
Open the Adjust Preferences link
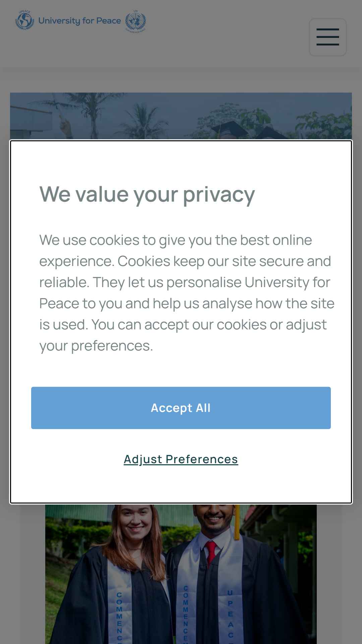(x=181, y=459)
